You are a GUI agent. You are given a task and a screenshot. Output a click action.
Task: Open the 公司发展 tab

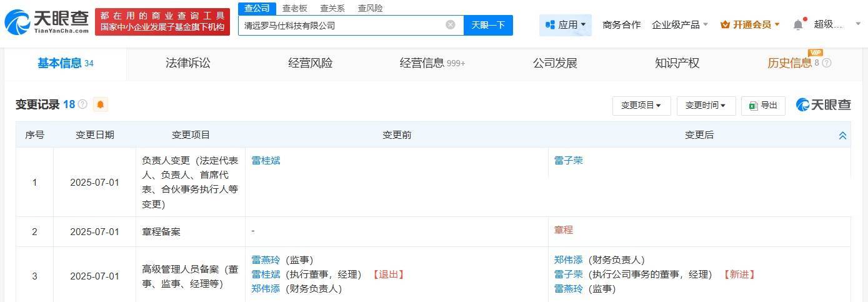555,63
